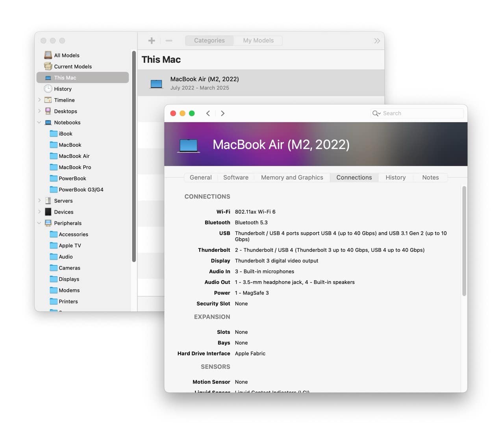Click the minus remove button in toolbar
Screen dimensions: 504x429
pos(169,41)
